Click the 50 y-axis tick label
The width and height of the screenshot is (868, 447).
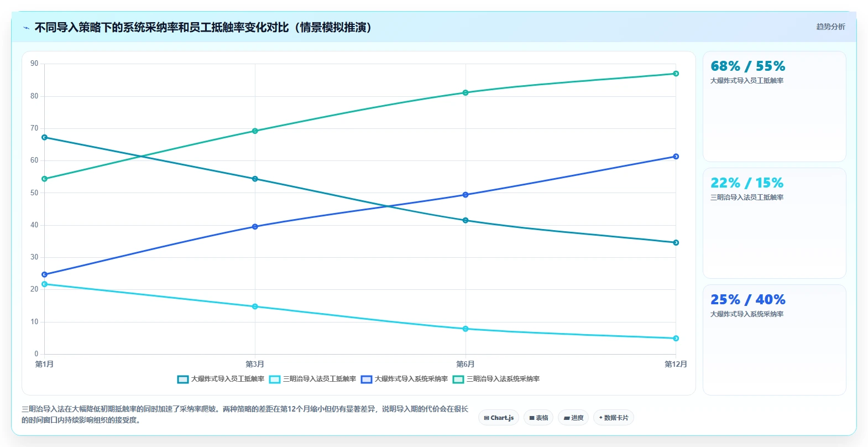pos(34,193)
